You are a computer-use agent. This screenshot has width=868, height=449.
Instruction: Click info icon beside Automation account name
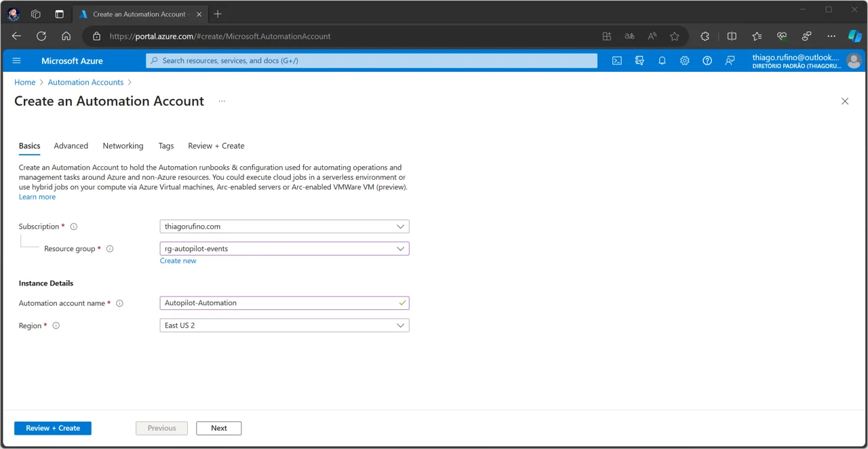pos(119,303)
